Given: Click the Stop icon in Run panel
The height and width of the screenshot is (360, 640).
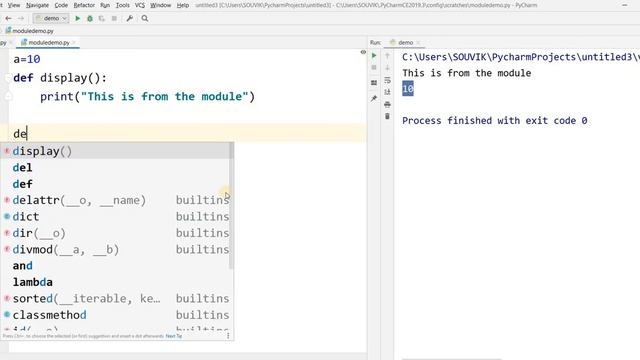Looking at the screenshot, I should click(x=374, y=67).
